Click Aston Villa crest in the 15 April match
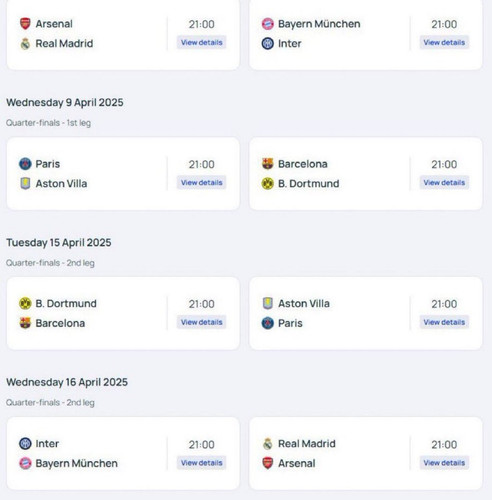This screenshot has height=500, width=492. coord(268,303)
